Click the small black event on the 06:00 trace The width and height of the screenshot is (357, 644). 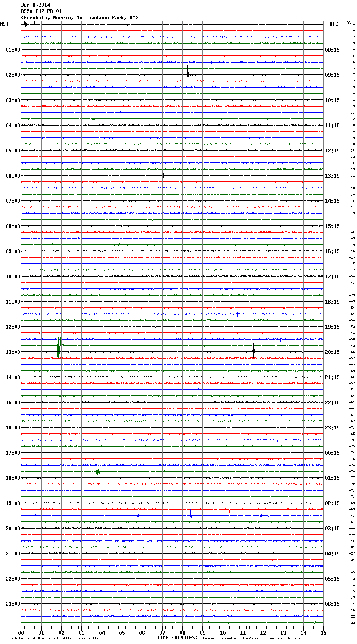pos(164,175)
